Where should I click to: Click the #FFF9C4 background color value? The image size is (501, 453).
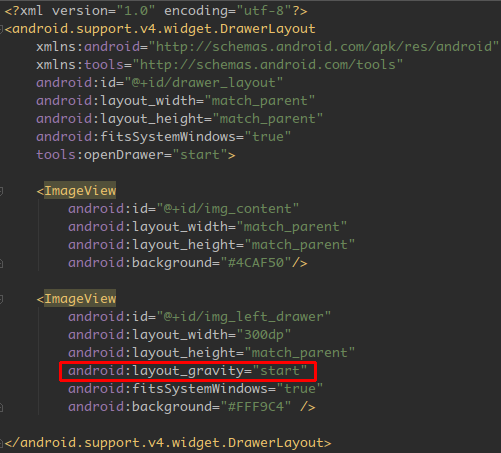255,407
